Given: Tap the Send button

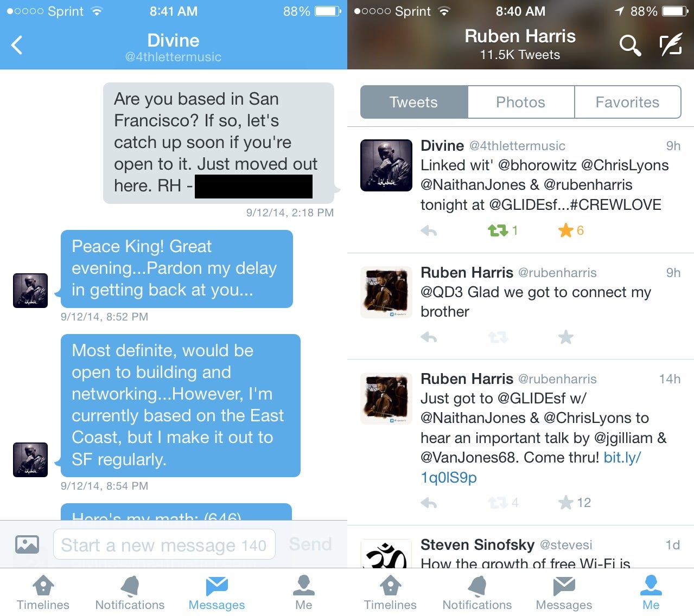Looking at the screenshot, I should click(x=310, y=544).
